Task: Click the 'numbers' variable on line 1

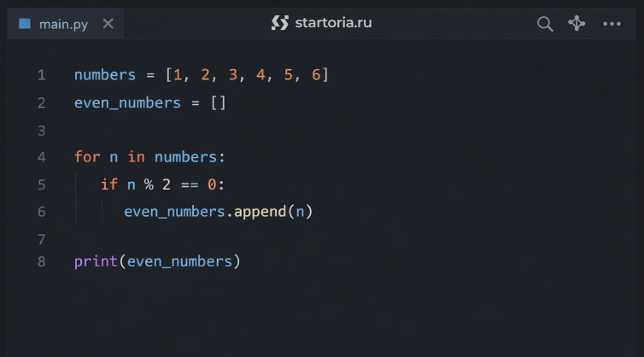Action: [x=105, y=75]
